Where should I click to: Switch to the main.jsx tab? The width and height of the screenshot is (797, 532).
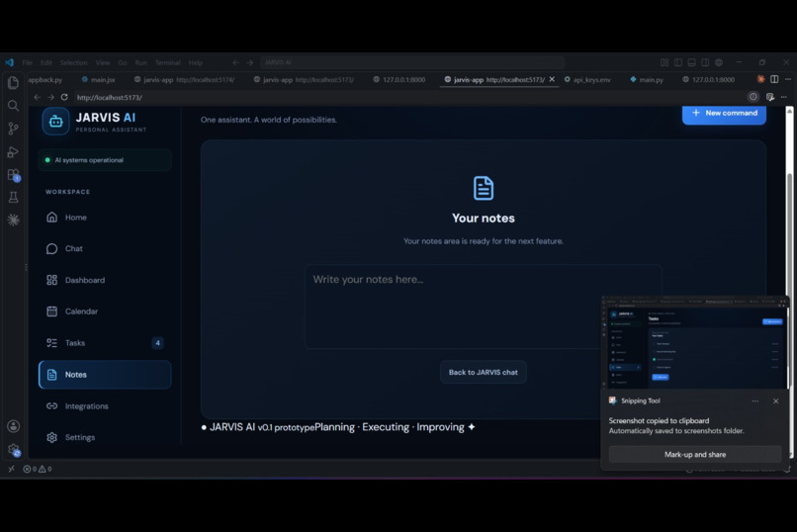[99, 80]
